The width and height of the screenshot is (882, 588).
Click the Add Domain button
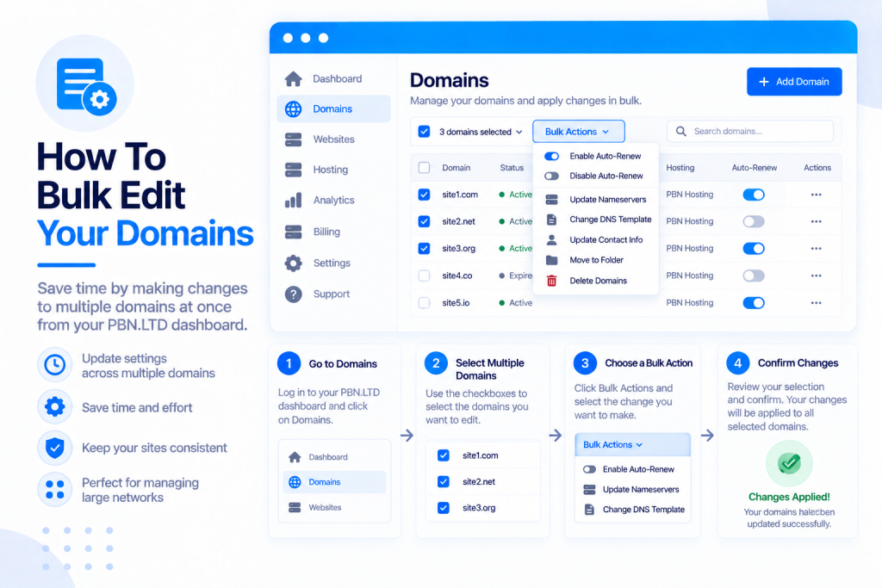pyautogui.click(x=794, y=82)
